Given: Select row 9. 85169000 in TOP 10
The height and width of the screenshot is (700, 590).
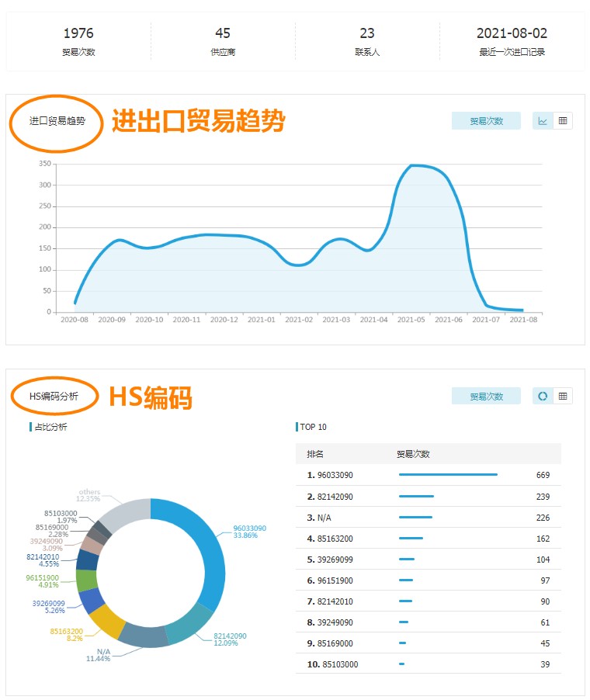Looking at the screenshot, I should 429,643.
